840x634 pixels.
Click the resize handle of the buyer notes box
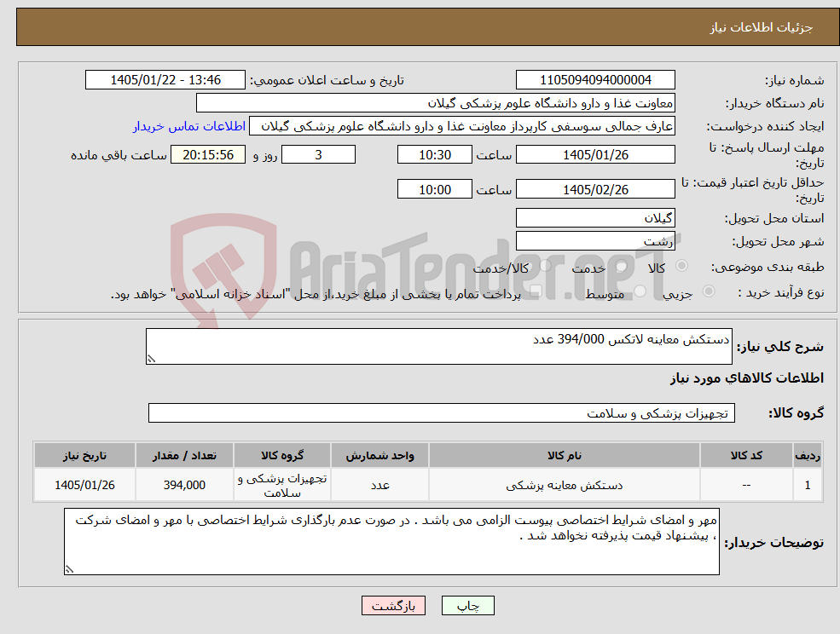[x=69, y=570]
